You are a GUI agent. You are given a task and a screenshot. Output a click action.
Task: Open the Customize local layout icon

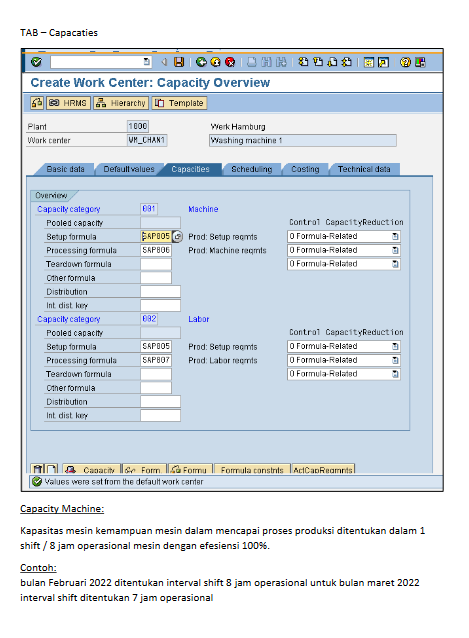coord(420,62)
